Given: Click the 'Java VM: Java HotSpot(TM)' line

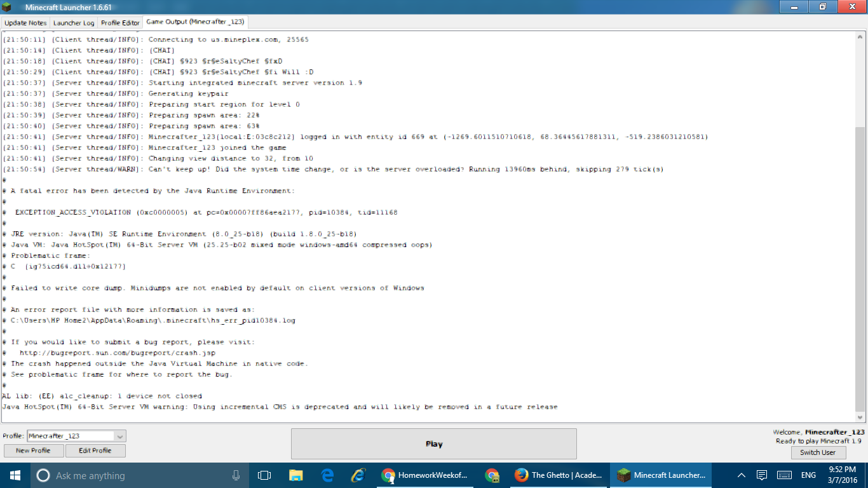Looking at the screenshot, I should (217, 245).
